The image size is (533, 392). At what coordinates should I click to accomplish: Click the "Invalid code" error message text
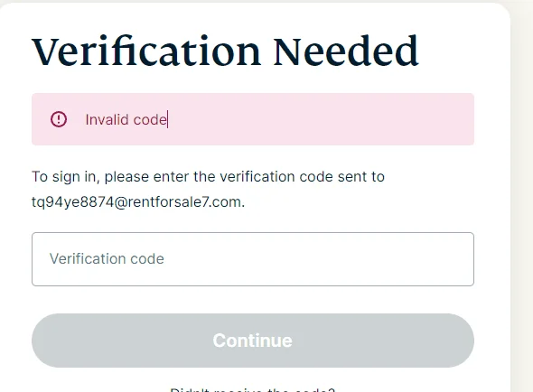126,119
